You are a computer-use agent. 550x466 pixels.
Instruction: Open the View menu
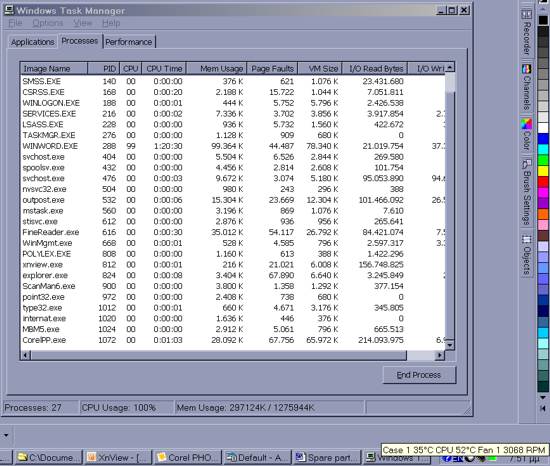point(83,23)
